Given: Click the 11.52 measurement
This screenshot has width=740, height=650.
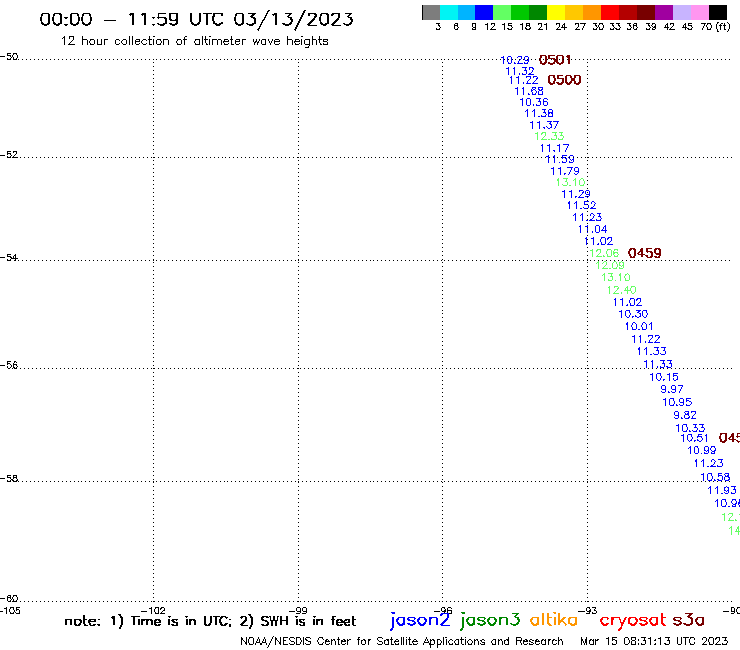Looking at the screenshot, I should click(581, 205).
